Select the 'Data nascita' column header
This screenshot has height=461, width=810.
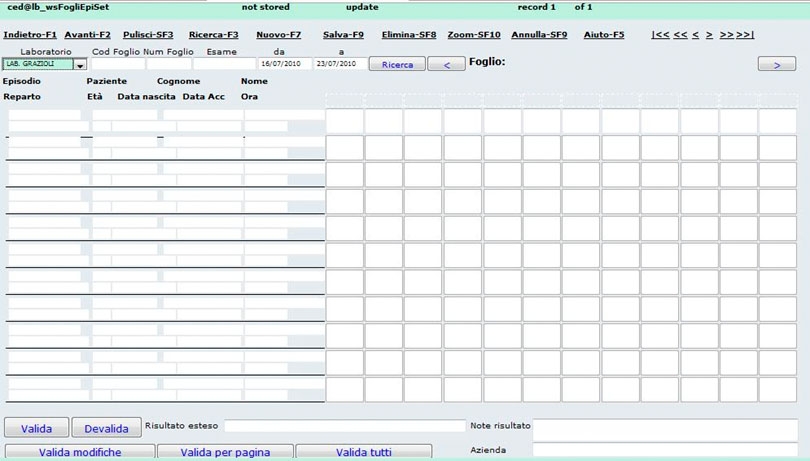(x=146, y=97)
